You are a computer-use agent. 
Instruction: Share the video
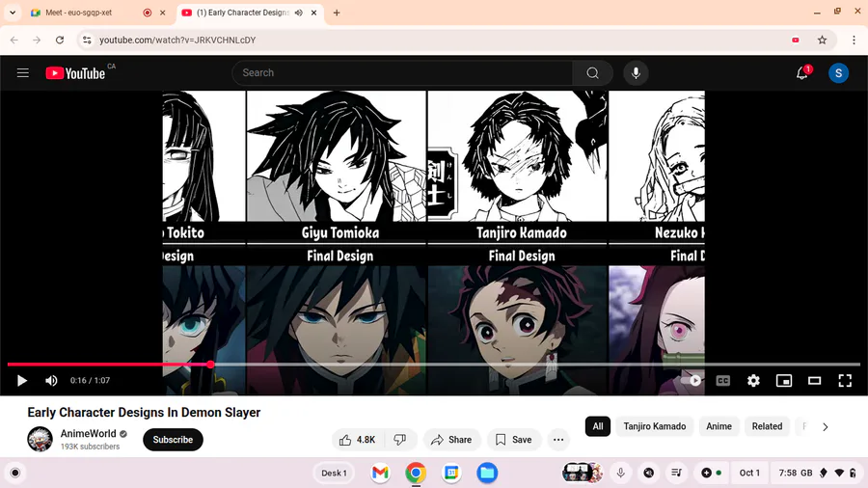click(x=451, y=440)
